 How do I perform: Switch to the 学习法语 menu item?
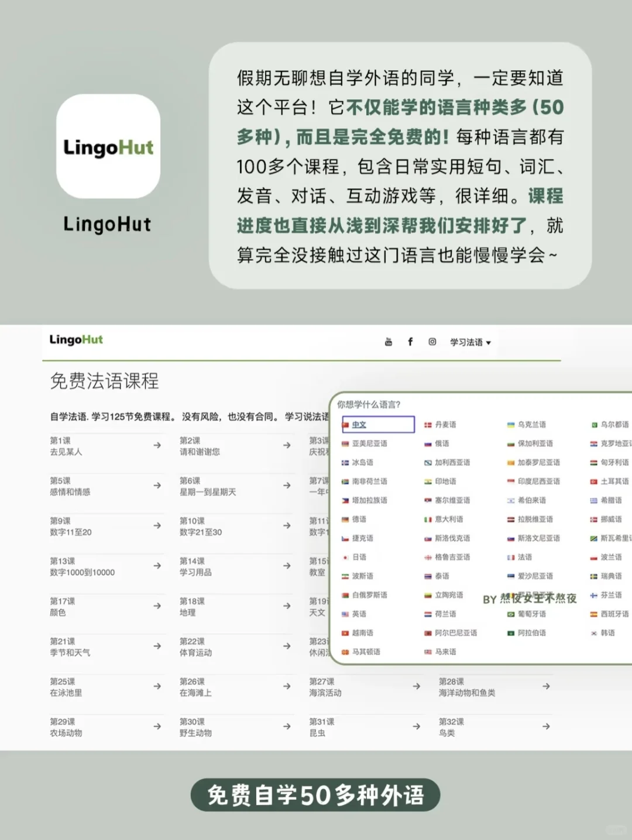coord(468,342)
